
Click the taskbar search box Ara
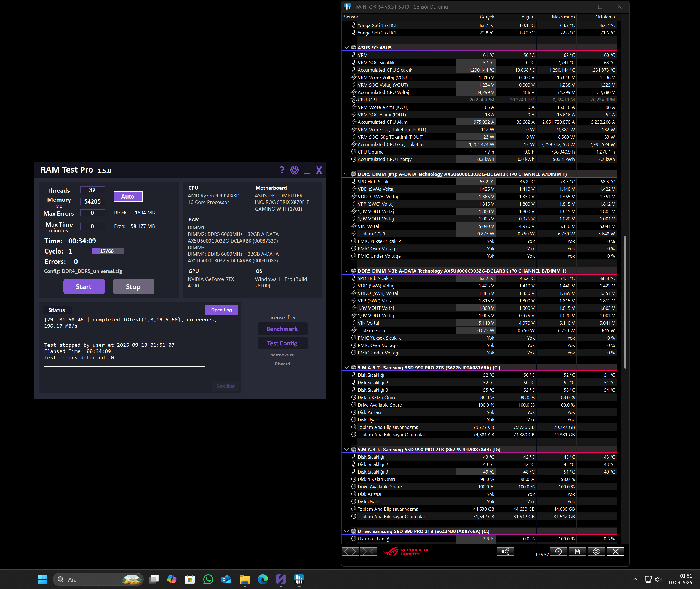98,580
